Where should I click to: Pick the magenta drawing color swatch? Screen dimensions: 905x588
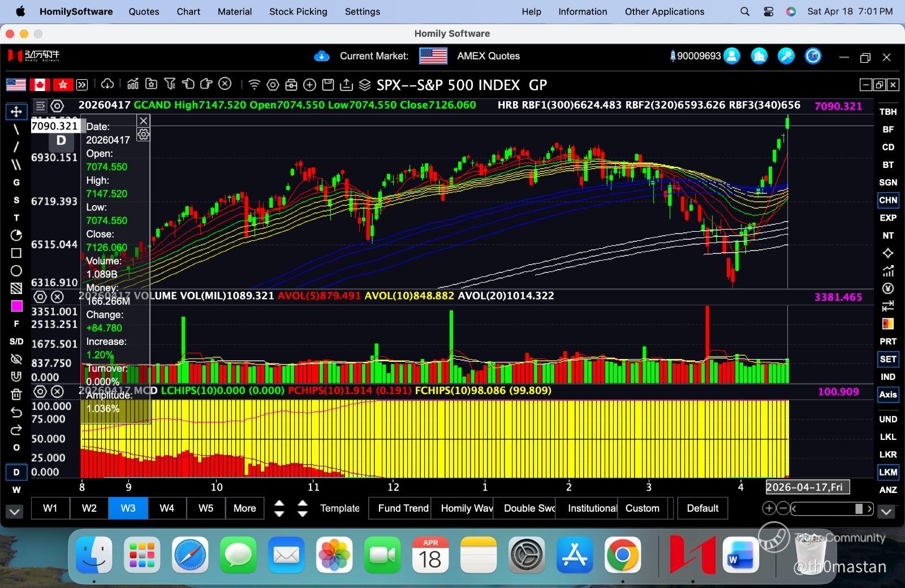tap(16, 306)
